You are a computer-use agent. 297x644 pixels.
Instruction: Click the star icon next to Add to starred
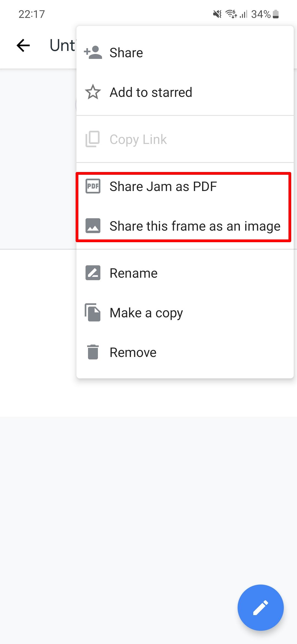93,92
